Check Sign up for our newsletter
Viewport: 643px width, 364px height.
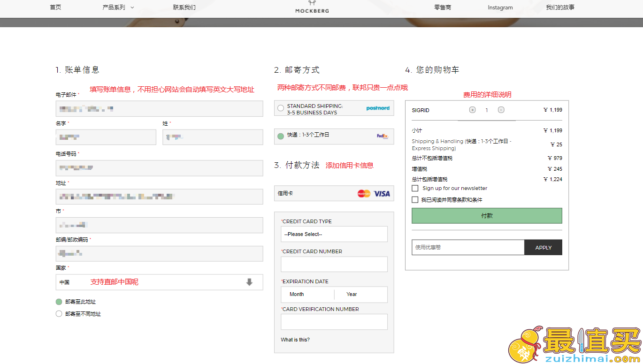tap(415, 188)
